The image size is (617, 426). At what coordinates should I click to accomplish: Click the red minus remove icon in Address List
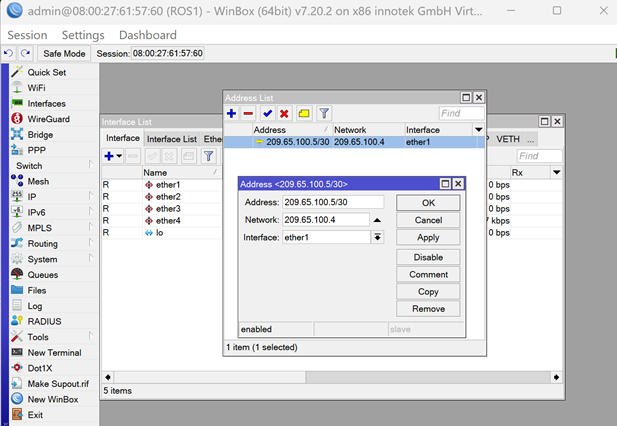coord(249,114)
